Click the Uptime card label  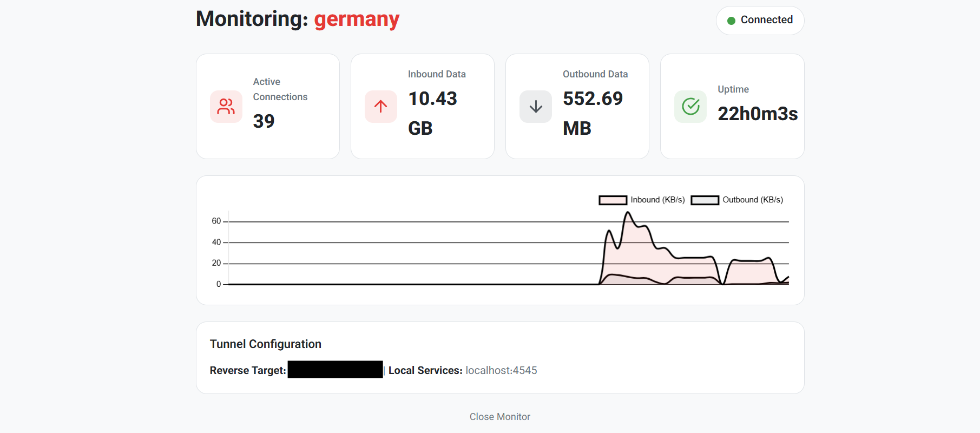(733, 89)
